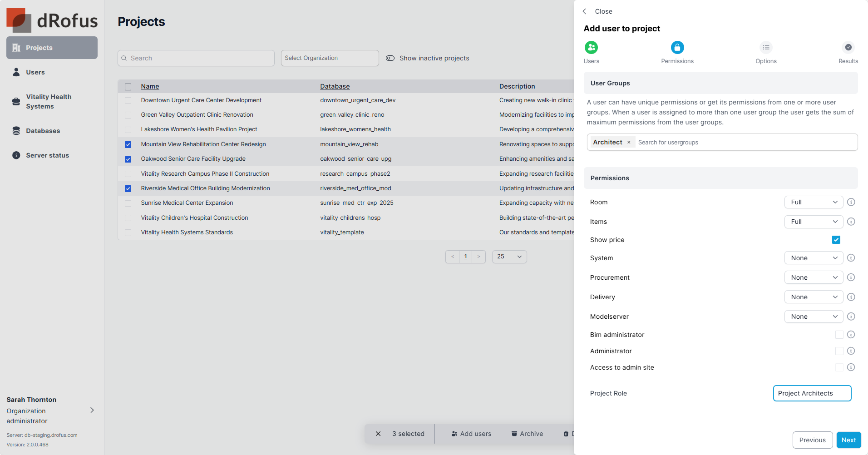Remove the Architect user group tag
The image size is (868, 455).
629,143
